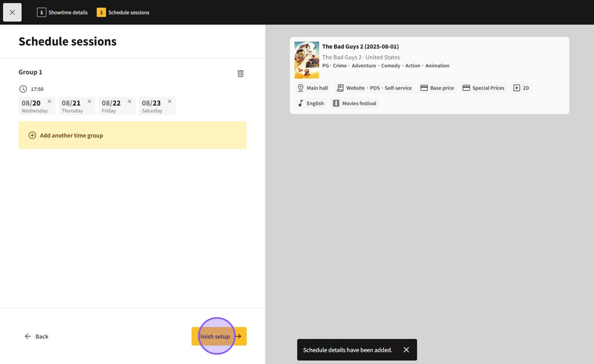594x364 pixels.
Task: Click the English language tag
Action: coord(310,103)
